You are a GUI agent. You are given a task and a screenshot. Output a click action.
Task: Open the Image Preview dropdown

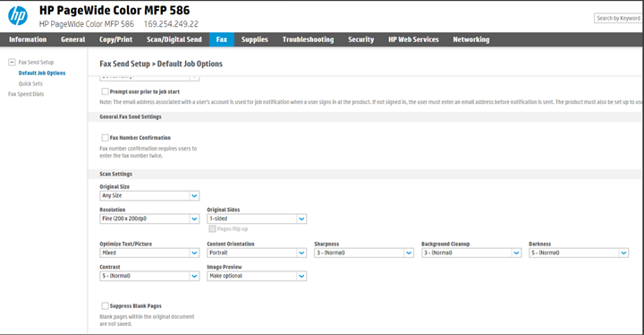[257, 276]
